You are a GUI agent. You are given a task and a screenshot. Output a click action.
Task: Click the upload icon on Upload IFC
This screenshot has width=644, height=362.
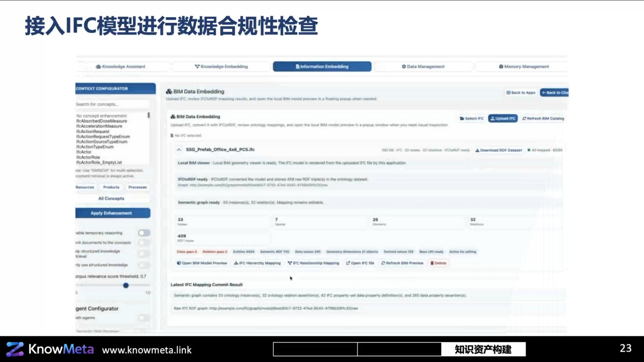tap(492, 118)
